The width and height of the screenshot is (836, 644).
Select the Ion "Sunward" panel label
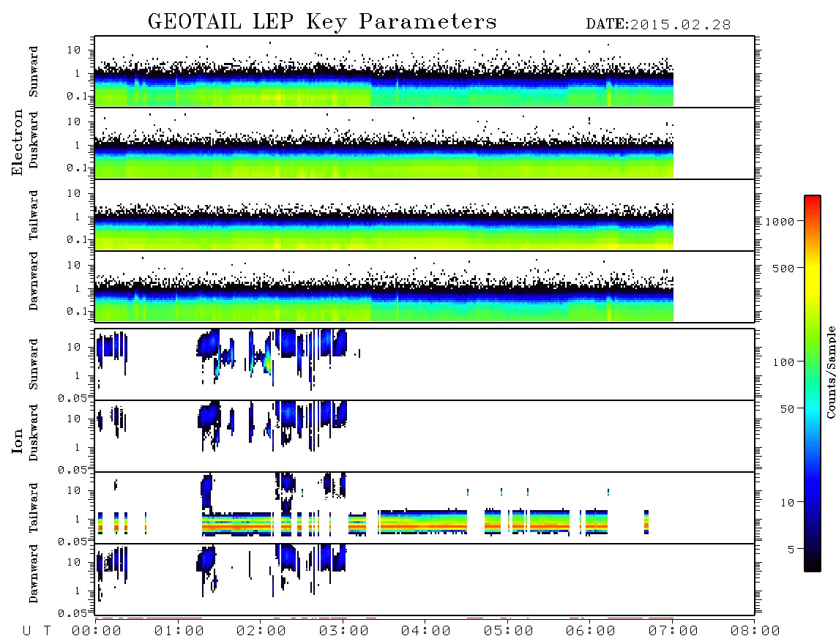(x=34, y=364)
